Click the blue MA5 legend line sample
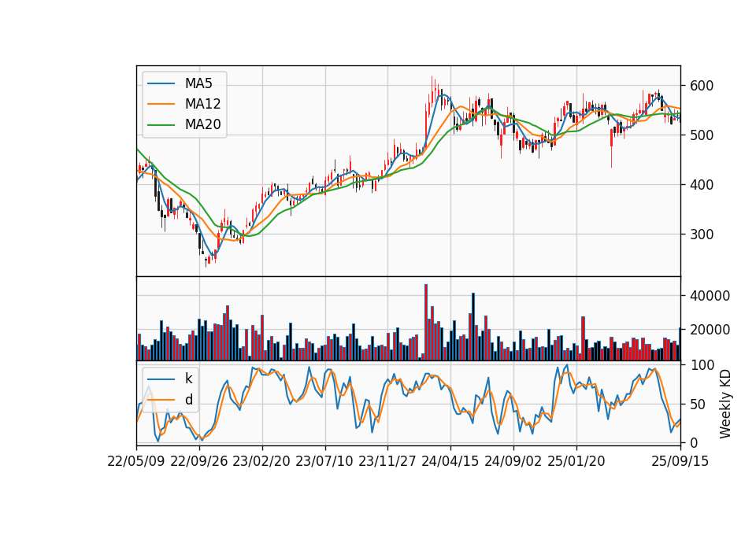This screenshot has height=543, width=756. point(161,84)
